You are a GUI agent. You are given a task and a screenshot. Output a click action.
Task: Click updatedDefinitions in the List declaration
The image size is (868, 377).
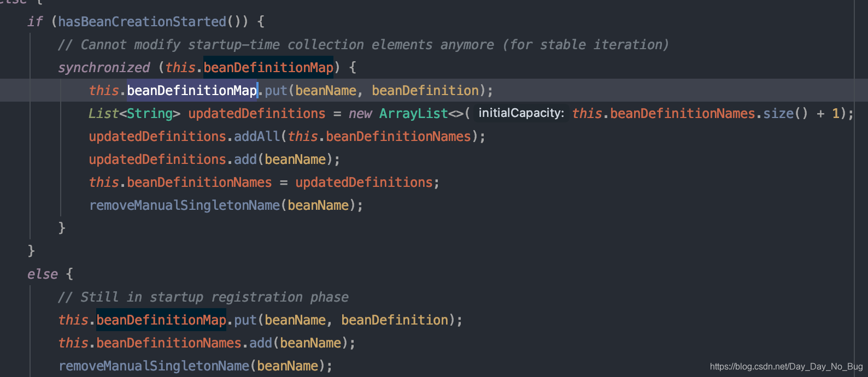click(x=257, y=114)
